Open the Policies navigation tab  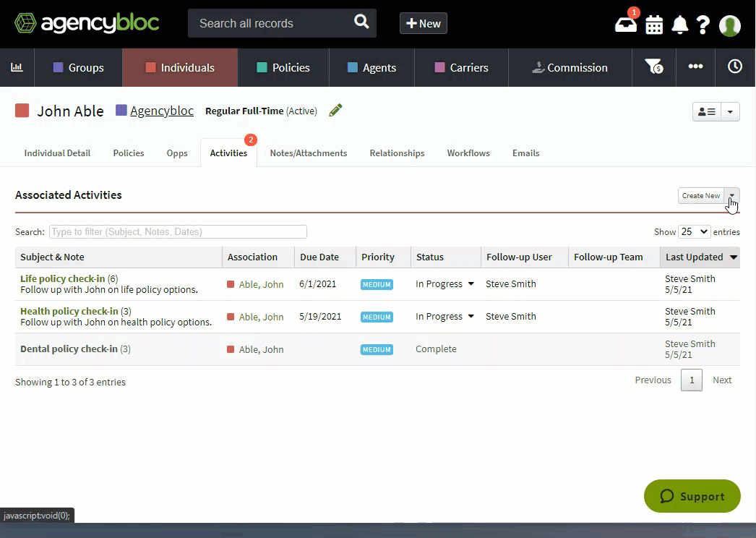point(283,67)
